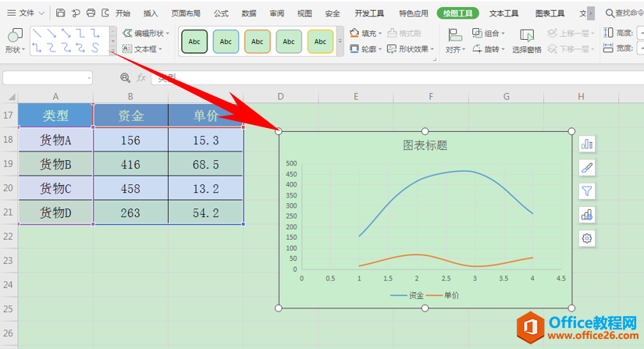
Task: Select the yellow-bordered Abc shape style
Action: point(320,41)
